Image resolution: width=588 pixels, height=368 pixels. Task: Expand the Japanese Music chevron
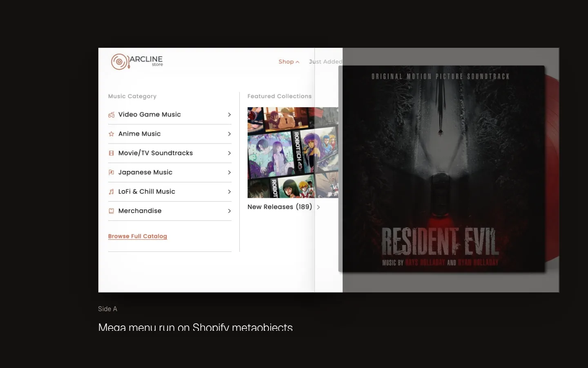[229, 173]
